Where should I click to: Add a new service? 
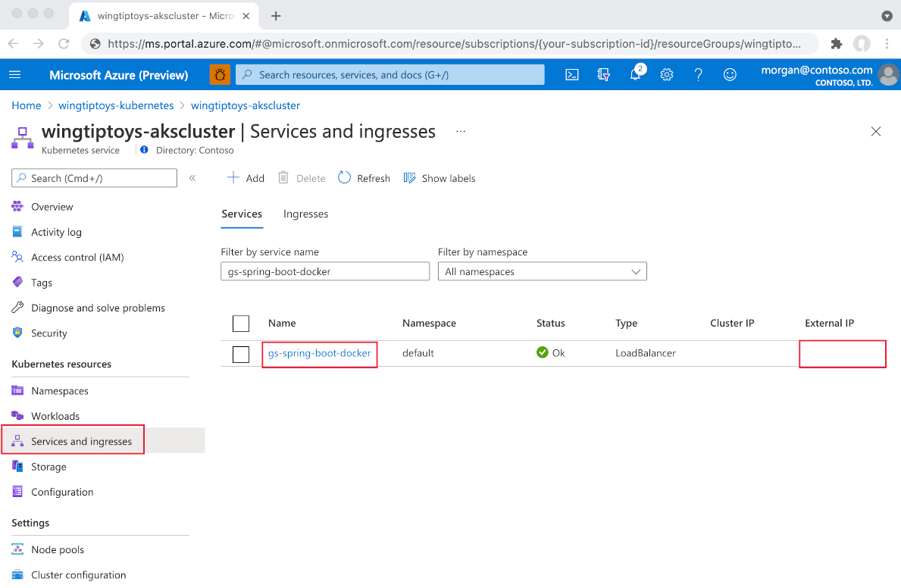click(x=246, y=178)
